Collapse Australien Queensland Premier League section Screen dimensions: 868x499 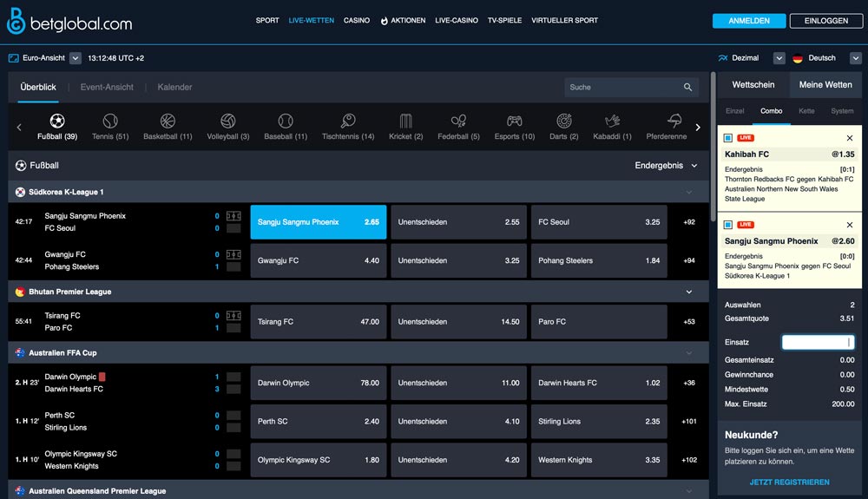tap(689, 490)
